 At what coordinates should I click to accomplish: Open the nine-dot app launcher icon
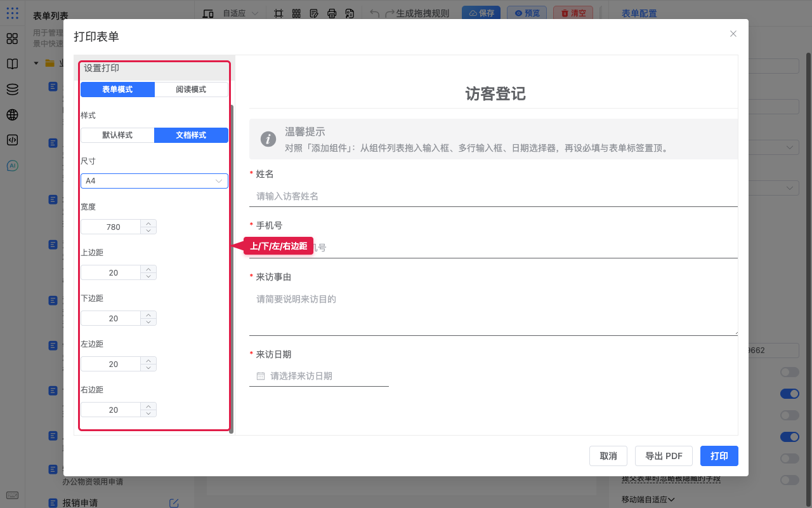click(x=12, y=13)
